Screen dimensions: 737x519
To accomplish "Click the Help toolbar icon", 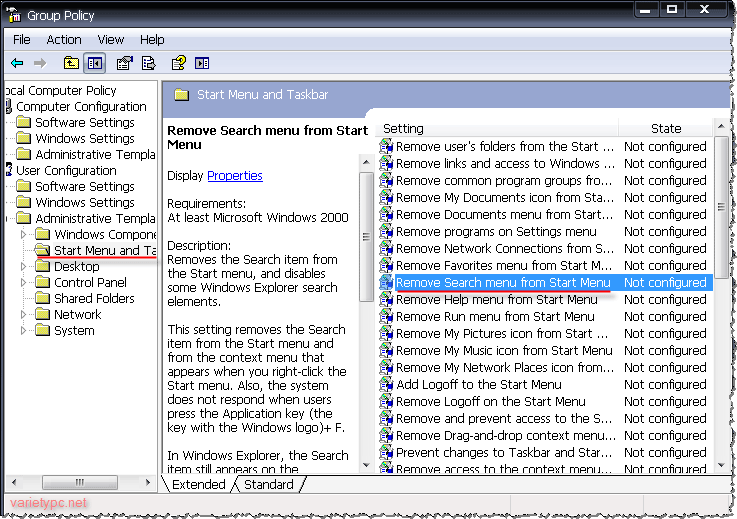I will pyautogui.click(x=179, y=63).
